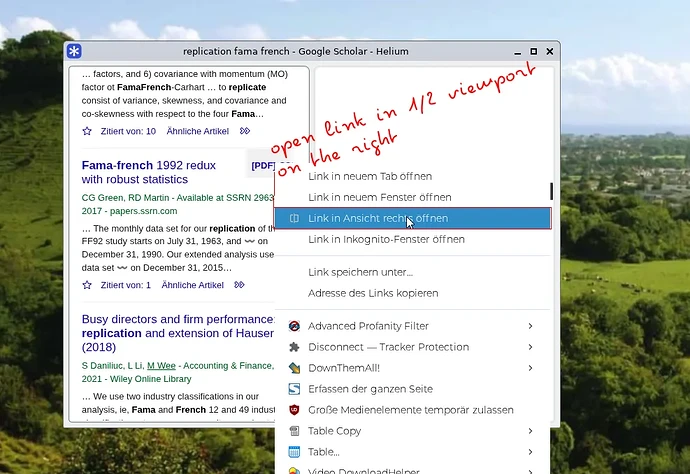
Task: Open 'Disconnect — Tracker Protection' entry
Action: point(412,347)
